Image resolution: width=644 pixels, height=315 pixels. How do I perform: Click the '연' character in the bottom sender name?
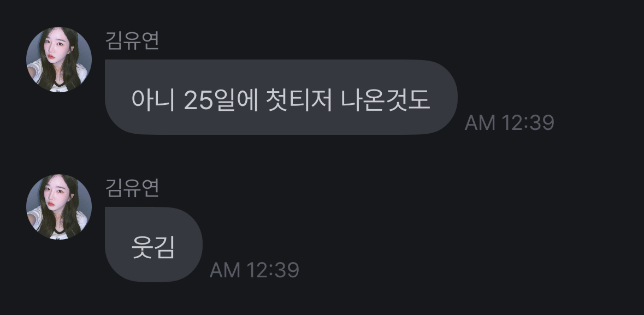[150, 188]
